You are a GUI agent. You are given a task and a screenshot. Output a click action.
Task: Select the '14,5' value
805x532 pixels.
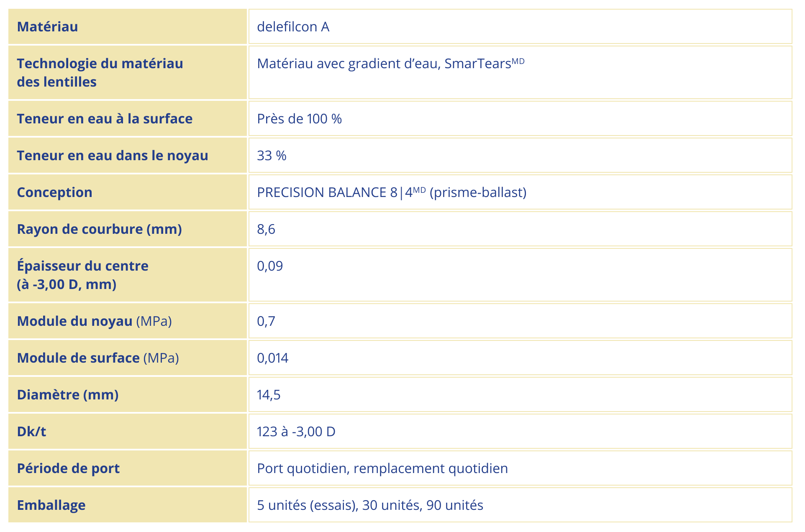pyautogui.click(x=269, y=395)
